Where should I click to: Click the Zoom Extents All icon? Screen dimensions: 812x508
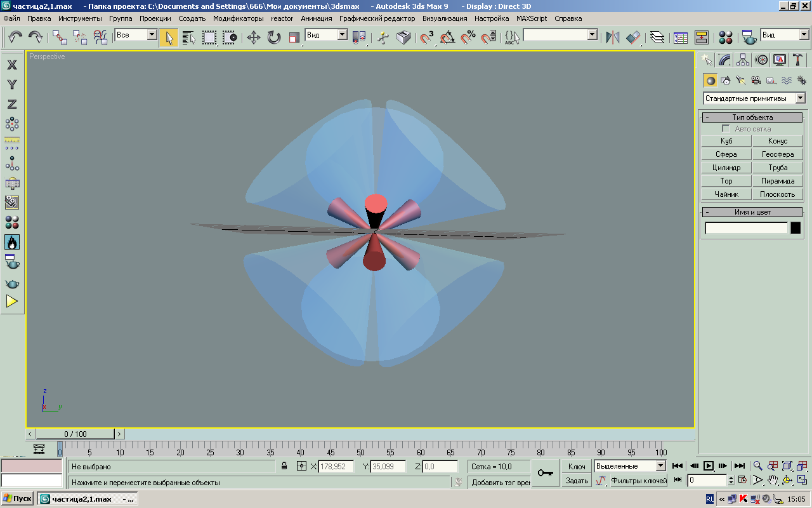(802, 466)
